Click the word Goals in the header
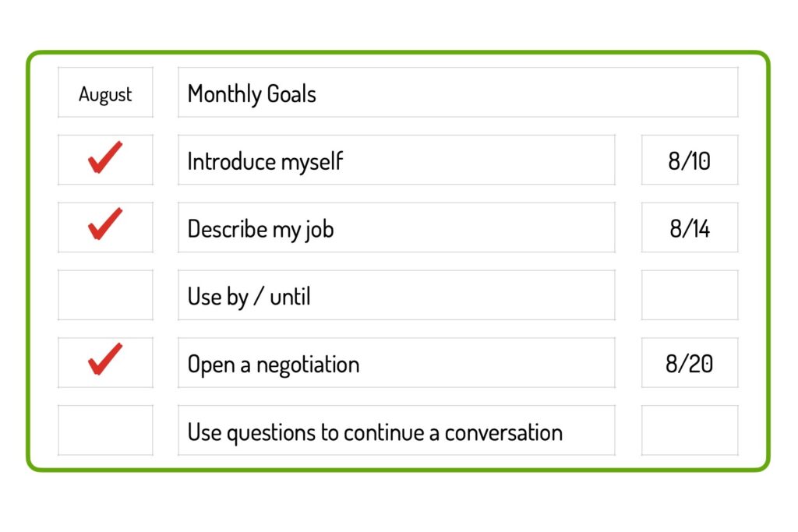 click(291, 94)
